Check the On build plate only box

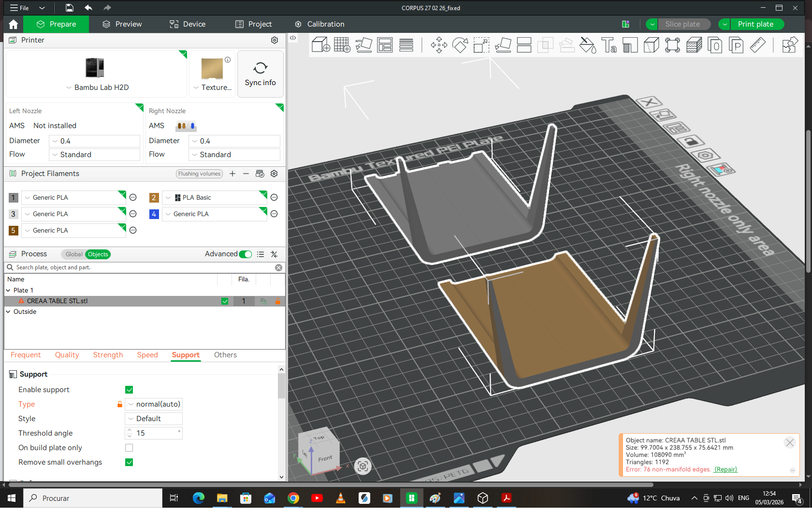(129, 448)
